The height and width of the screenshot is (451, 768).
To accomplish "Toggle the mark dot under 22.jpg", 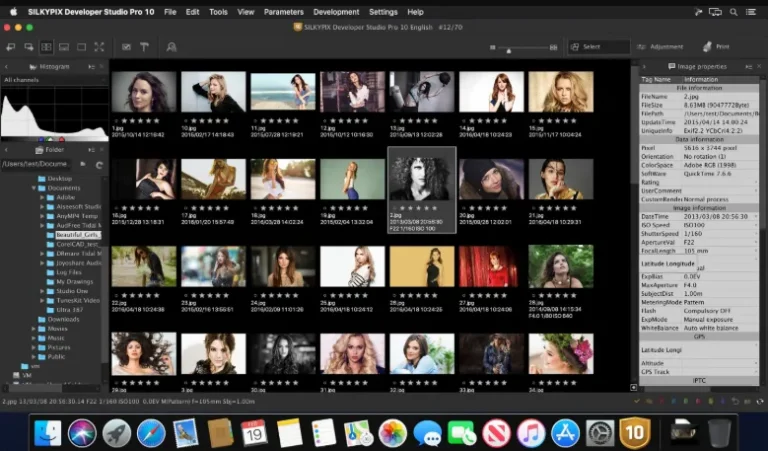I will pyautogui.click(x=116, y=295).
